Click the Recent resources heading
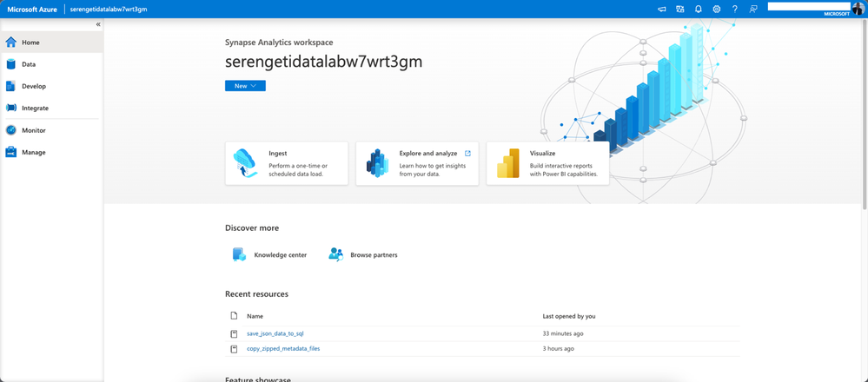The height and width of the screenshot is (382, 868). [257, 294]
